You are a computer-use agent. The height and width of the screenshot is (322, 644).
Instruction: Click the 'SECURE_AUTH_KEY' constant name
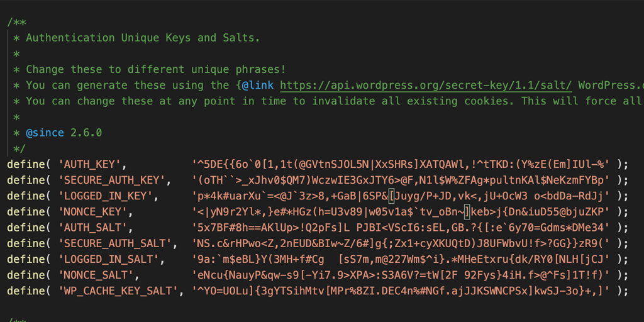point(112,180)
